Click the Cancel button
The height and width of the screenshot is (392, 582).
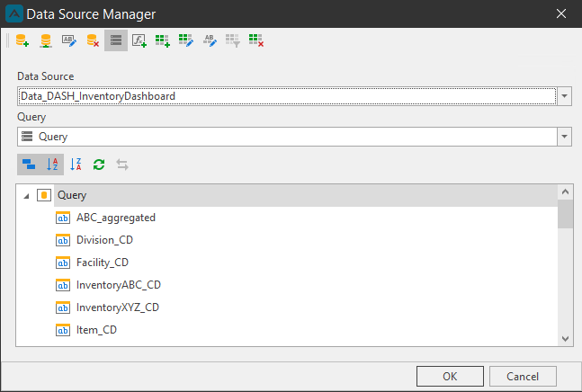(523, 377)
